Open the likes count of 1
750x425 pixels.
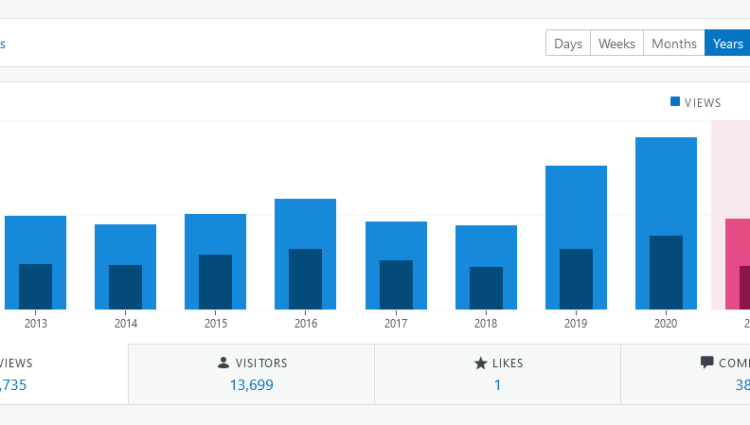click(497, 385)
